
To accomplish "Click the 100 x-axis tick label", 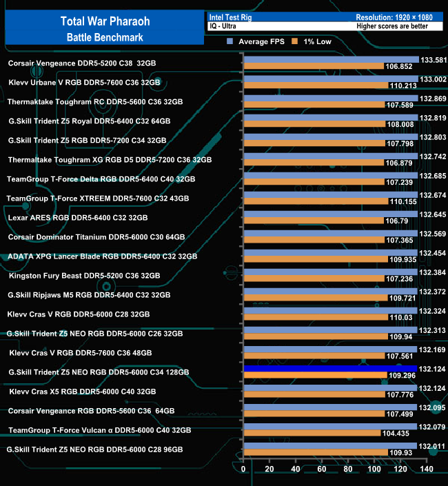I will [x=374, y=469].
